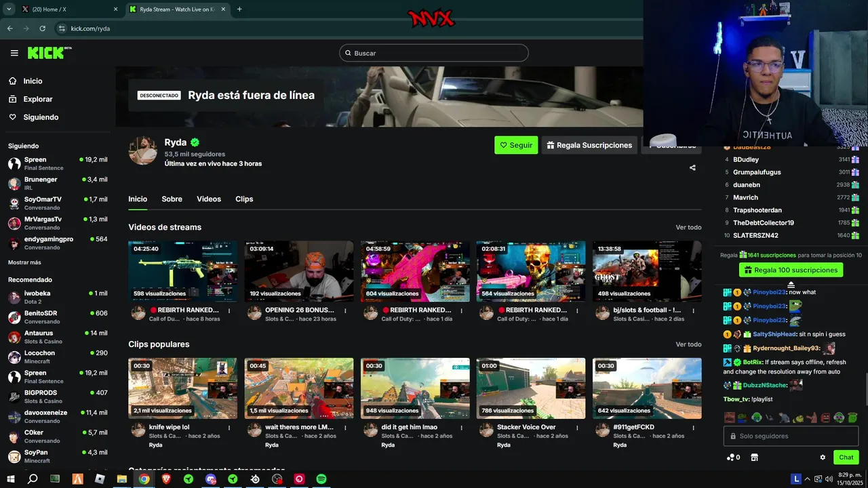Send message with the Chat button
Image resolution: width=868 pixels, height=488 pixels.
846,457
